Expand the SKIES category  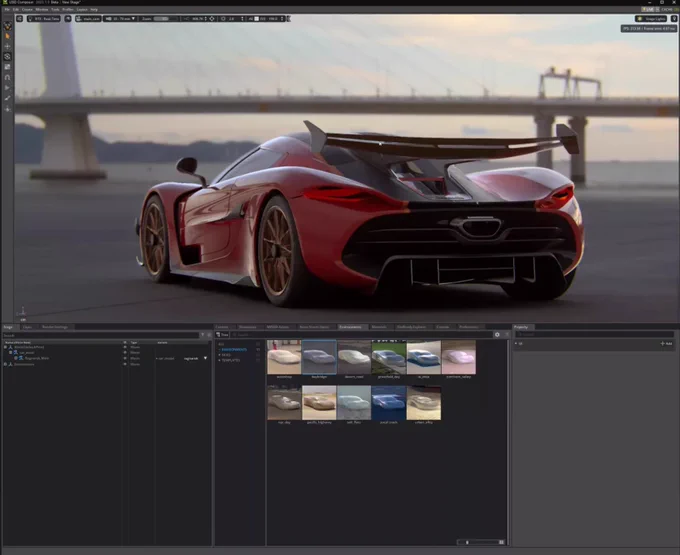tap(219, 355)
